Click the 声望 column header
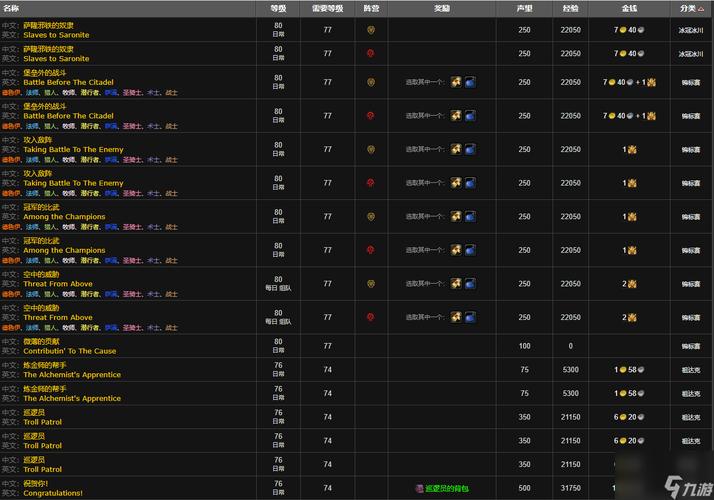This screenshot has height=500, width=714. coord(524,8)
